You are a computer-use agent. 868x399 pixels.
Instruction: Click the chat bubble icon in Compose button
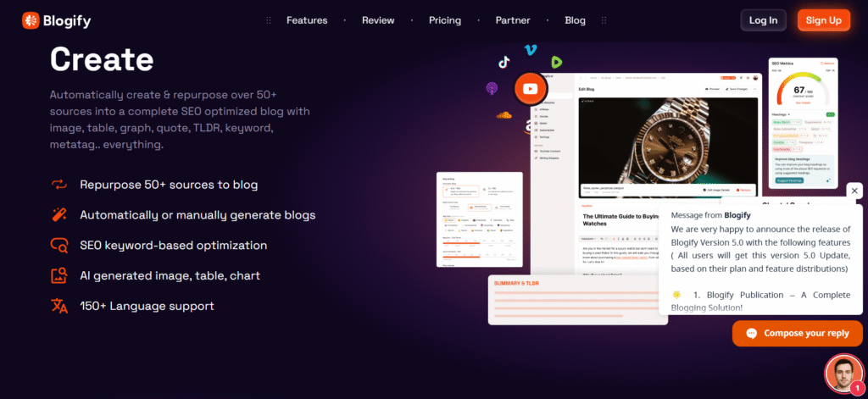tap(751, 333)
